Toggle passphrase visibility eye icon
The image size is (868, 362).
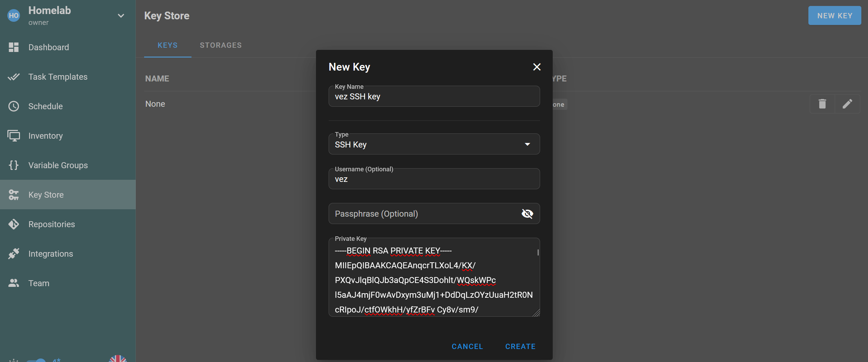tap(527, 213)
